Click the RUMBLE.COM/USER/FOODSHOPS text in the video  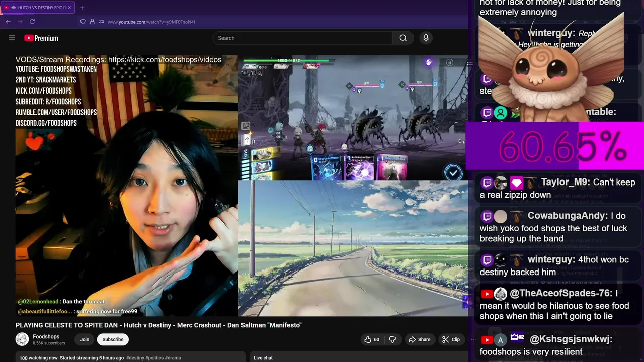56,113
